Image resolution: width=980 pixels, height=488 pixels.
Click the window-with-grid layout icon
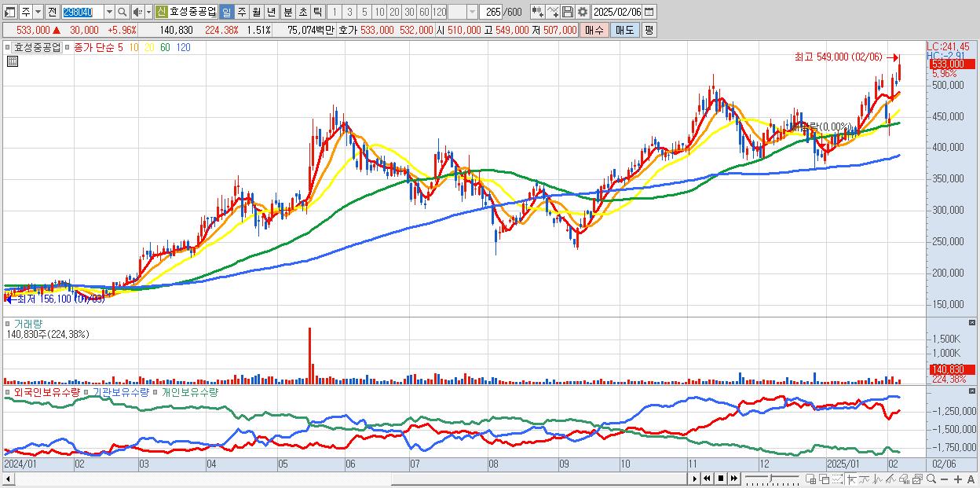point(811,479)
